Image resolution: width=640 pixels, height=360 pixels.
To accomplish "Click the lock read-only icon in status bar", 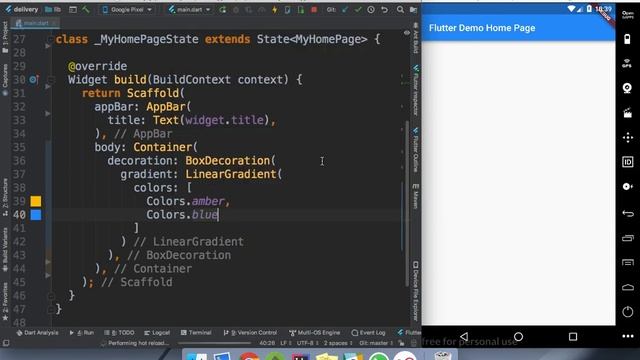I will (x=401, y=343).
